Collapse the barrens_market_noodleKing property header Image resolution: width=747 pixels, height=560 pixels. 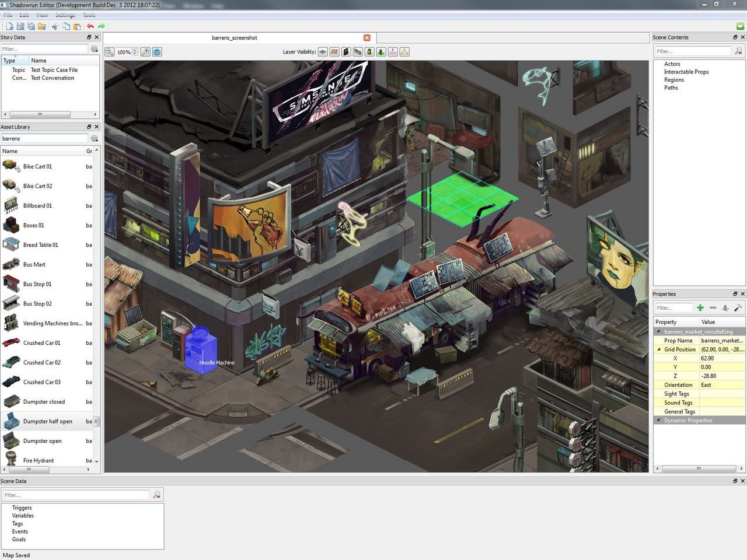click(659, 331)
